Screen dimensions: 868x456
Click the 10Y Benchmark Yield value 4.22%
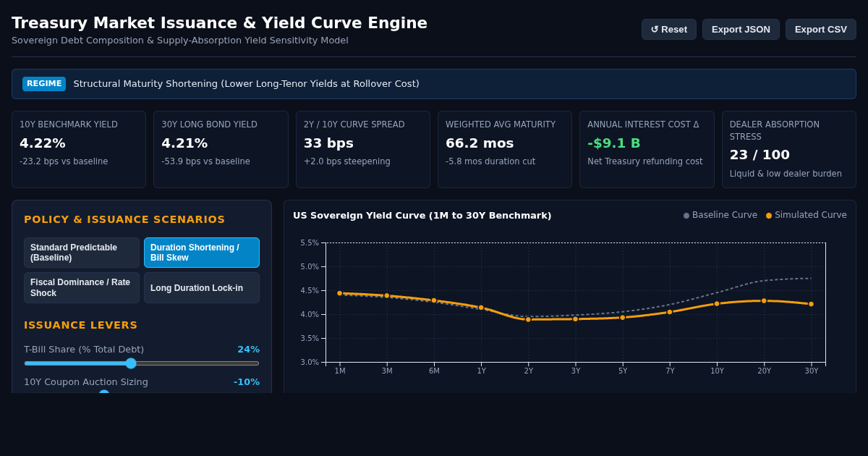coord(43,143)
